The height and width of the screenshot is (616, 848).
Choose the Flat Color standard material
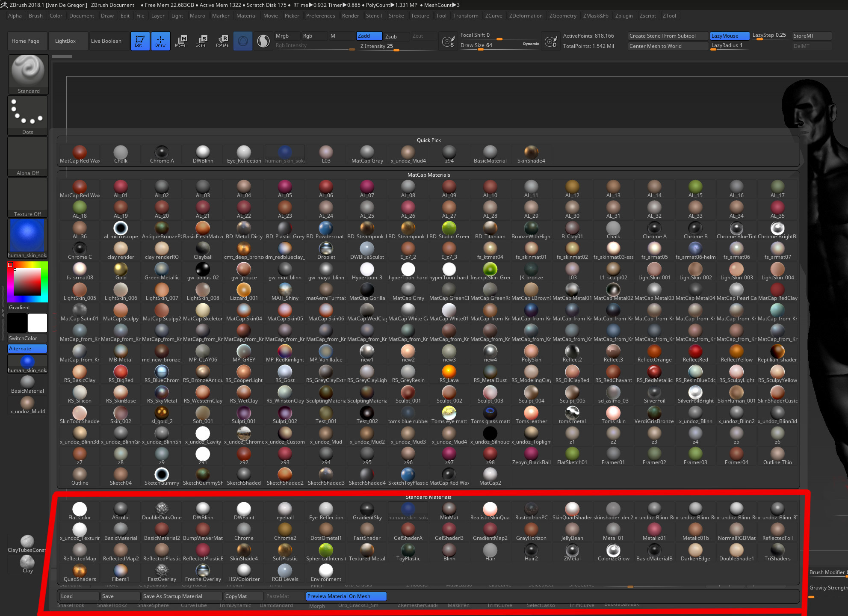point(80,512)
